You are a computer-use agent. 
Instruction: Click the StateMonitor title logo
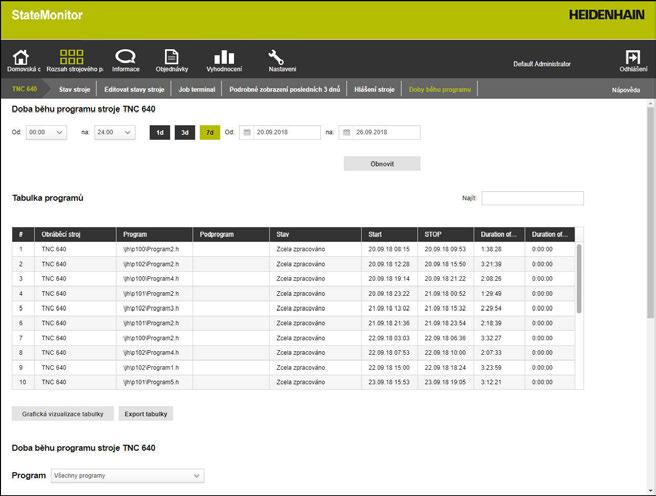pos(47,15)
